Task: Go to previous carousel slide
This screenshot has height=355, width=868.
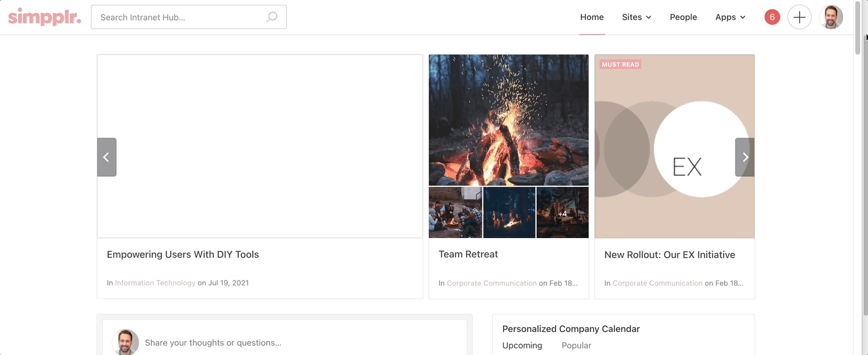Action: tap(107, 158)
